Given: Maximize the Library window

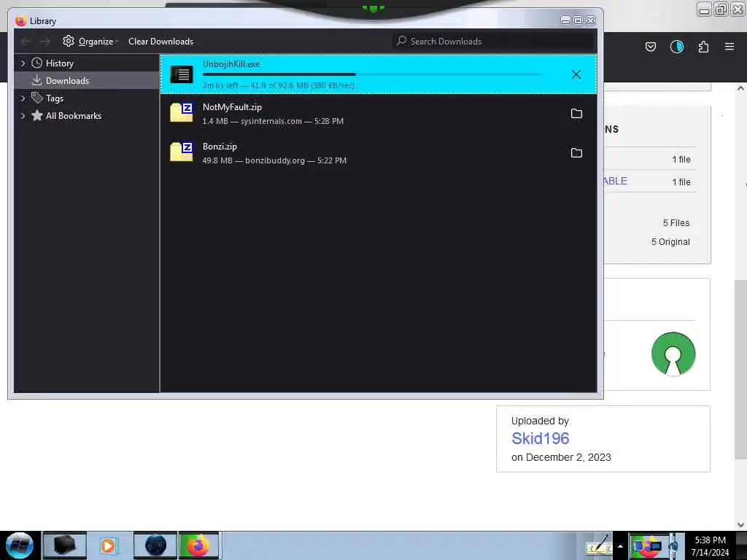Looking at the screenshot, I should [x=578, y=20].
